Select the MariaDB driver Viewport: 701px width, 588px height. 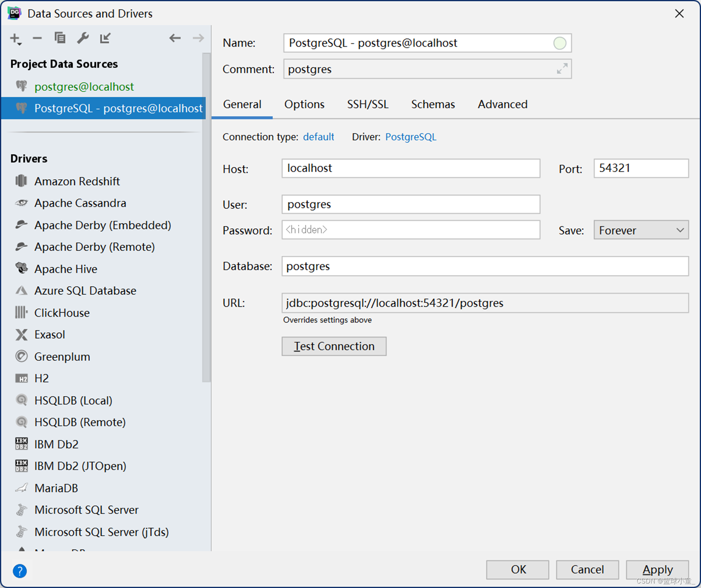tap(56, 488)
